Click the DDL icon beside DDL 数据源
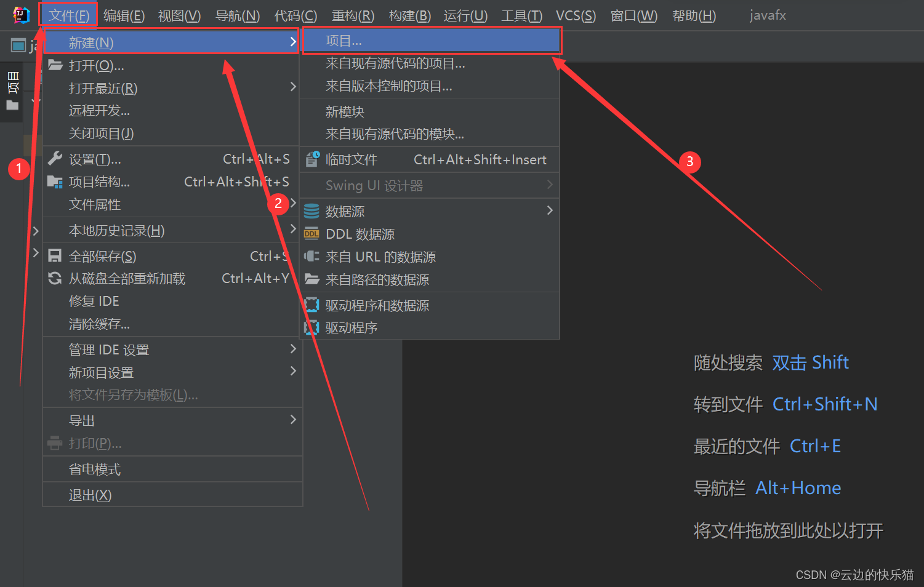Viewport: 924px width, 587px height. click(x=312, y=234)
